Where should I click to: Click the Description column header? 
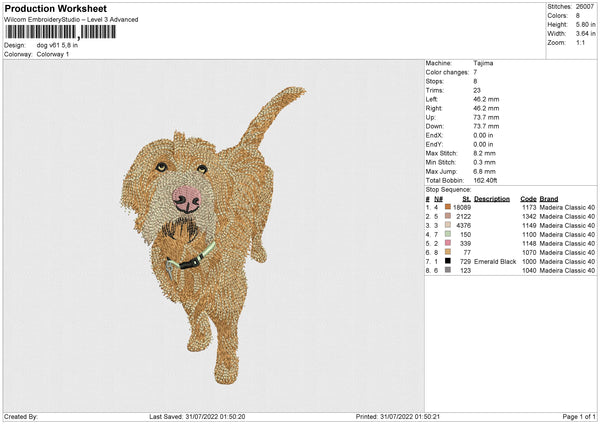pos(492,197)
